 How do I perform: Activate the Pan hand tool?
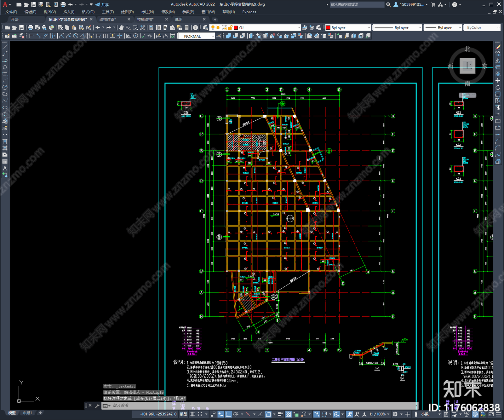121,28
